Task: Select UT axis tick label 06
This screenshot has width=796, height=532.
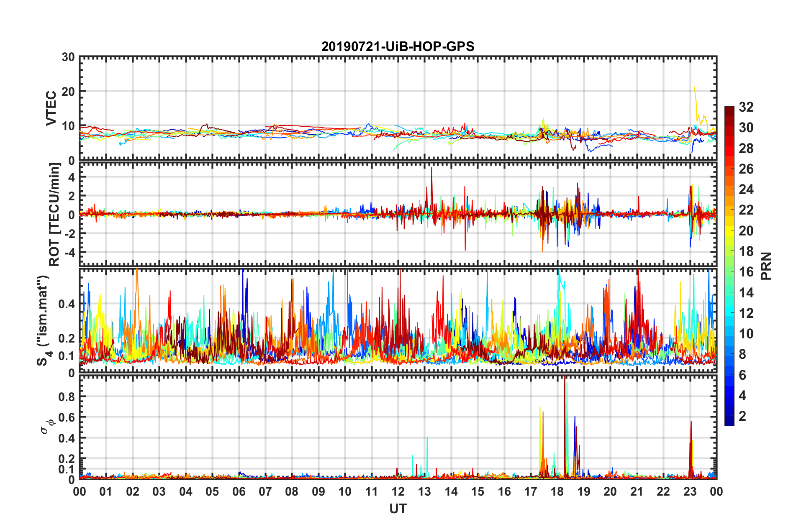Action: 239,491
